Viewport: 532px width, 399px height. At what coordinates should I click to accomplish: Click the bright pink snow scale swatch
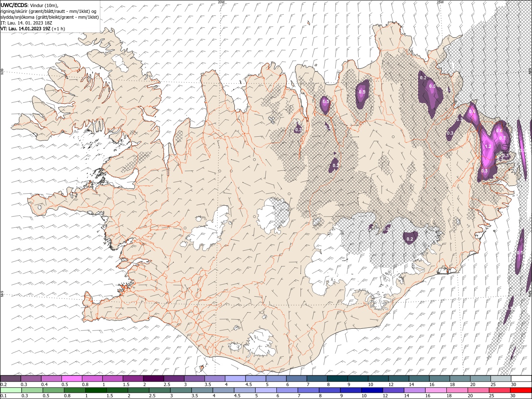click(x=71, y=379)
